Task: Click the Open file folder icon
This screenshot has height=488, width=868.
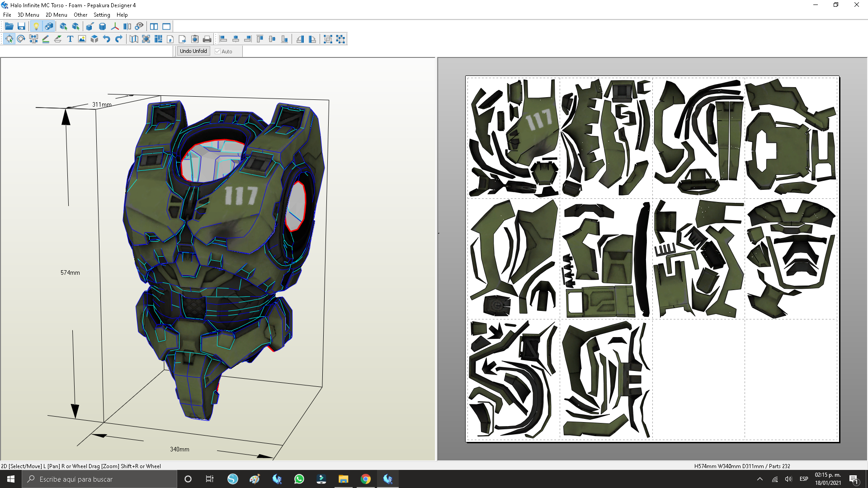Action: click(x=9, y=27)
